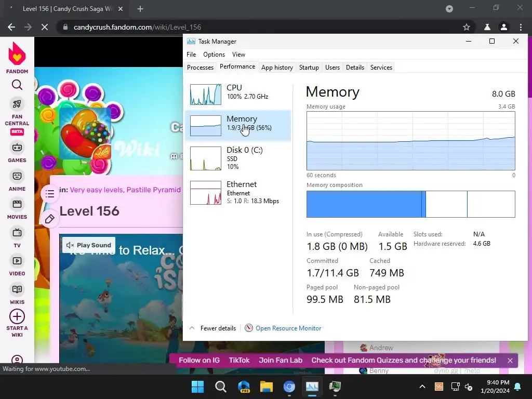
Task: Open the Games controller icon
Action: tap(17, 148)
